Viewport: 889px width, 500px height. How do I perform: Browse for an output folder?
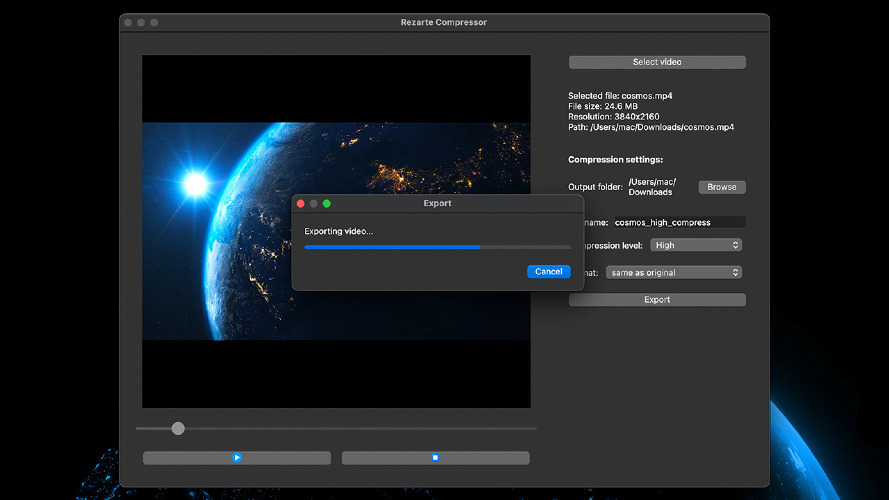722,187
